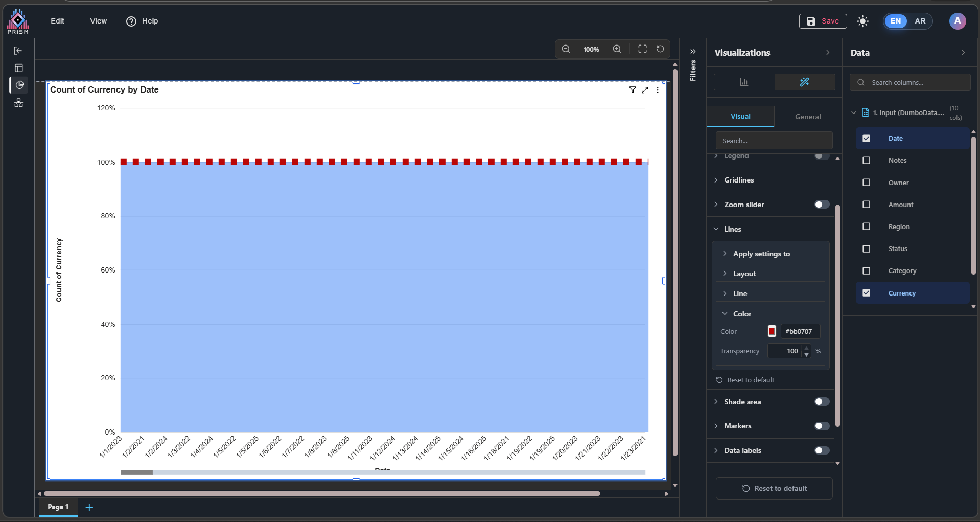Check the Amount column checkbox
The width and height of the screenshot is (980, 522).
[866, 205]
